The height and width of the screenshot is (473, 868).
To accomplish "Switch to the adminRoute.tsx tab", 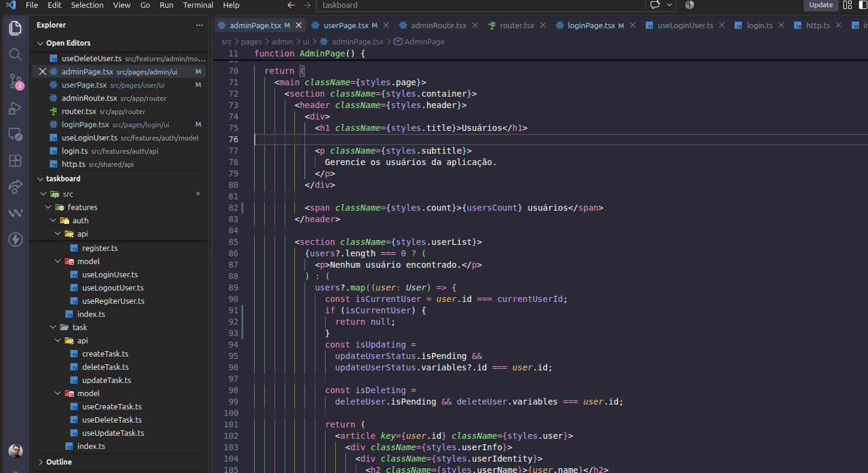I will click(x=439, y=25).
